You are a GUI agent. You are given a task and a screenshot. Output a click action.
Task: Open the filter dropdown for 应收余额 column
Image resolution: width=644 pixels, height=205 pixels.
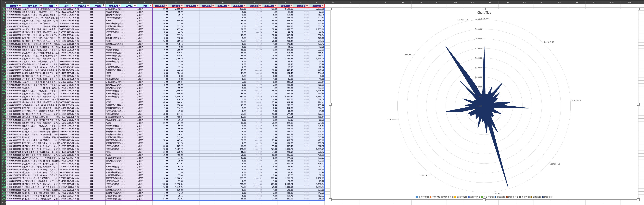pyautogui.click(x=323, y=6)
